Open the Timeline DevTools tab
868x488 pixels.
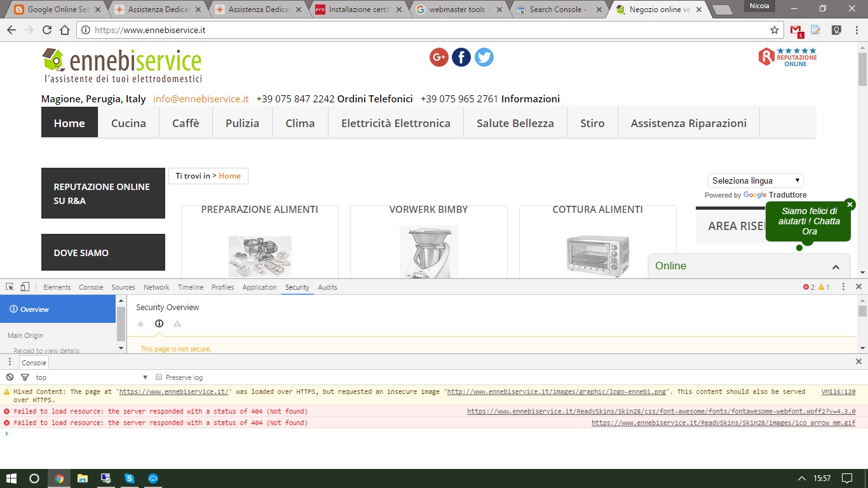[x=191, y=287]
